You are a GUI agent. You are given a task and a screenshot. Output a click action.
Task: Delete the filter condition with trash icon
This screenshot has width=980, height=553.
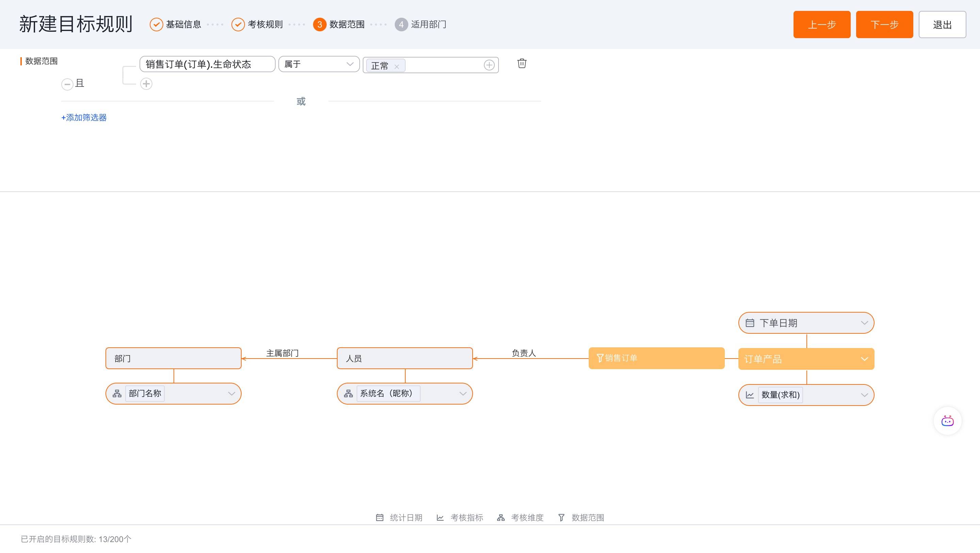522,63
